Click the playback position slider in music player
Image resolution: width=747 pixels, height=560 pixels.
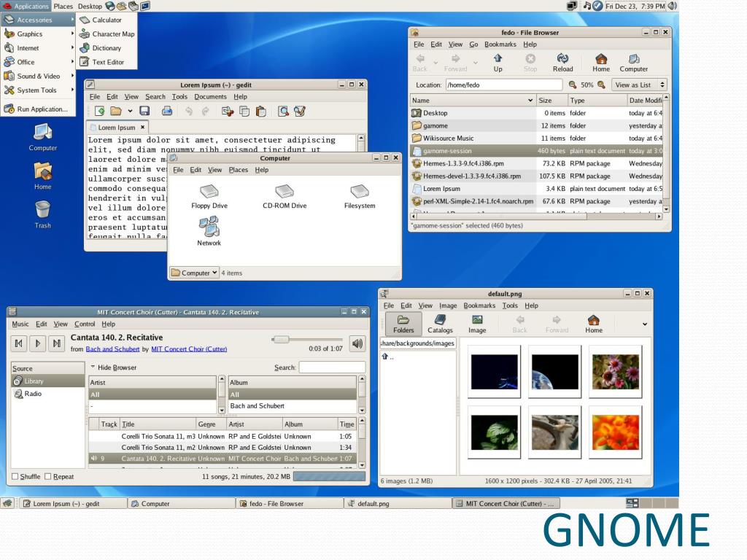306,339
